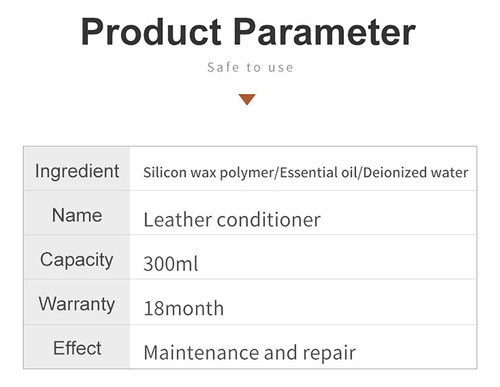Click the Product Parameter heading

(248, 31)
